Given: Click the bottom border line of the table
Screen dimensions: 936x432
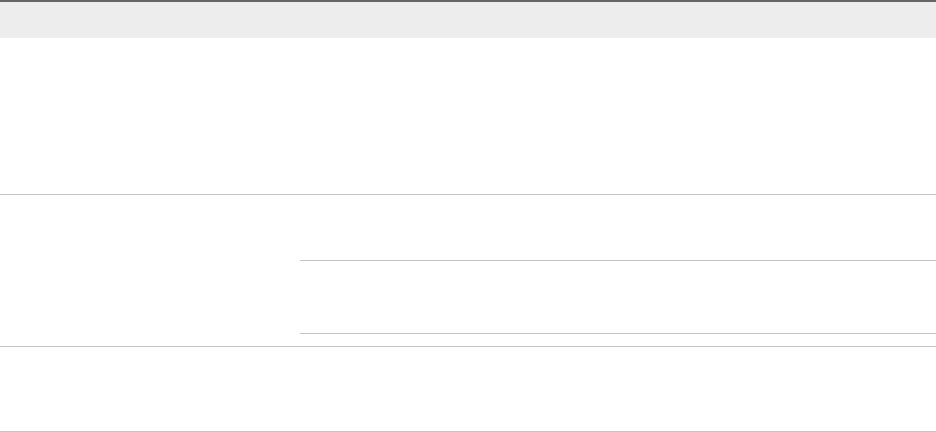Looking at the screenshot, I should point(468,431).
